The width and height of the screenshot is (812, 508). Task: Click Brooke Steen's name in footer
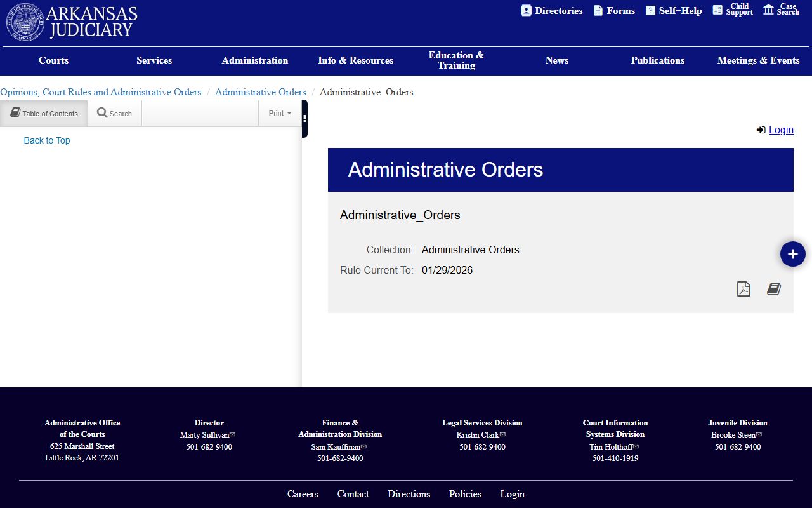tap(733, 435)
